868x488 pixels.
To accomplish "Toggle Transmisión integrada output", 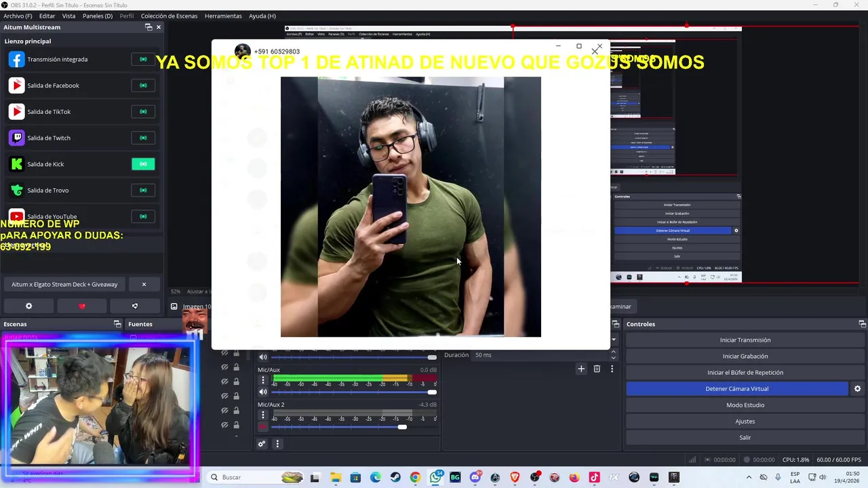I will pyautogui.click(x=143, y=60).
